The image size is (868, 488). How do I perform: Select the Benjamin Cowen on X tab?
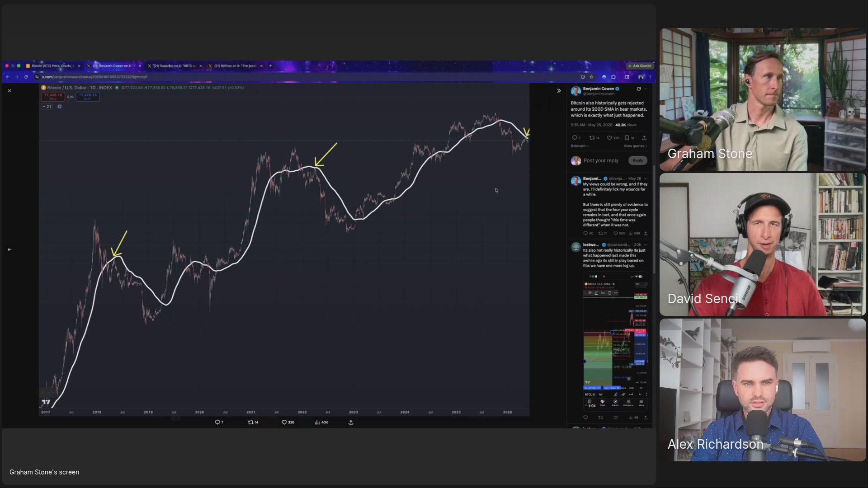click(113, 66)
